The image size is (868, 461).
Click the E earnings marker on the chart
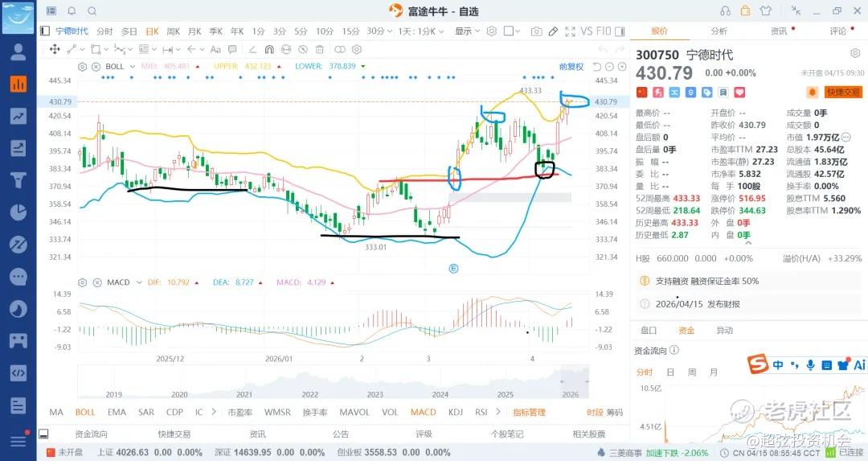pos(453,269)
